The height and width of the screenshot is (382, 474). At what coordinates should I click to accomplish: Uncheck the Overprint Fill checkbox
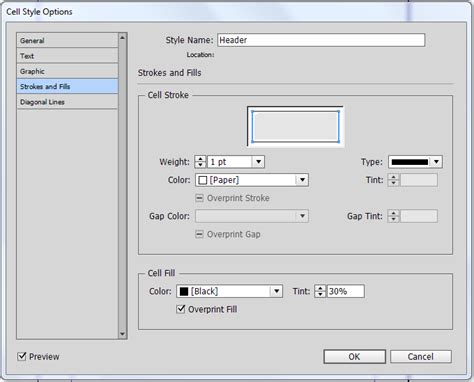tap(181, 309)
